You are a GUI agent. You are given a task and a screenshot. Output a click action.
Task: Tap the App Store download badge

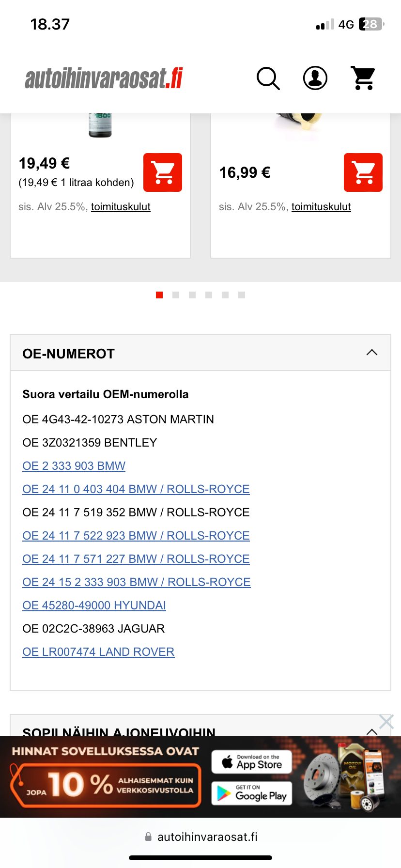(252, 762)
